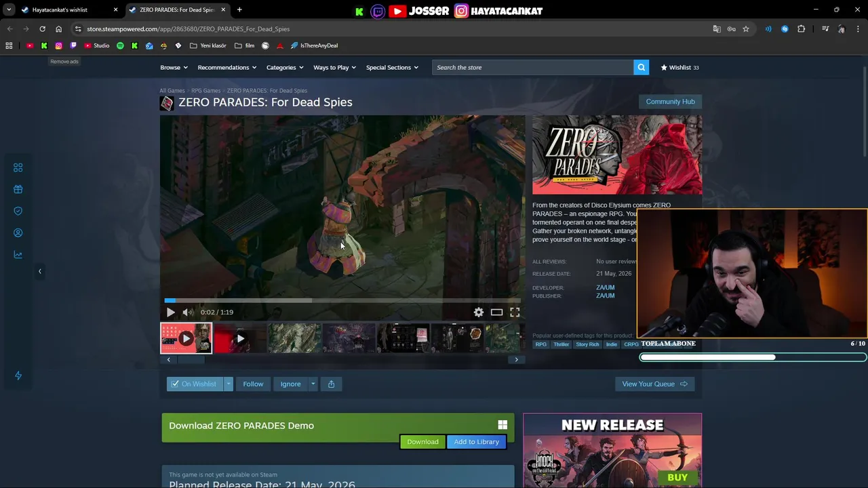Open the Ignore options dropdown arrow

click(313, 384)
